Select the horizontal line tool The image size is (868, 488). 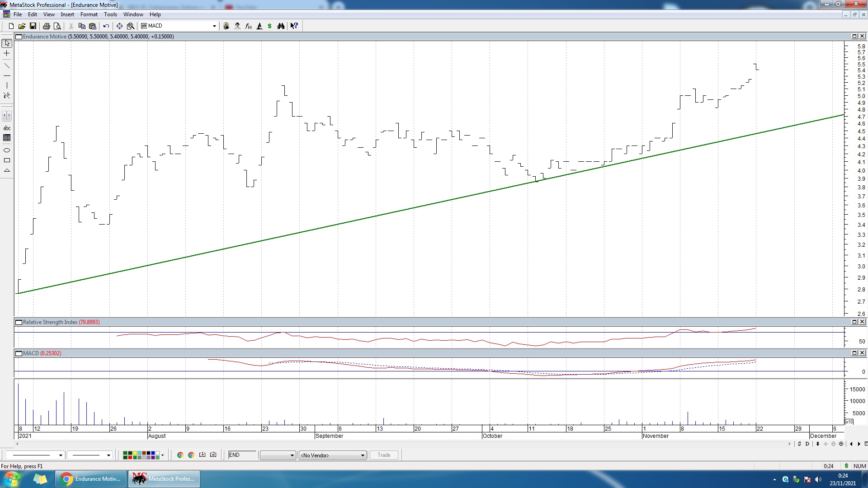point(7,76)
